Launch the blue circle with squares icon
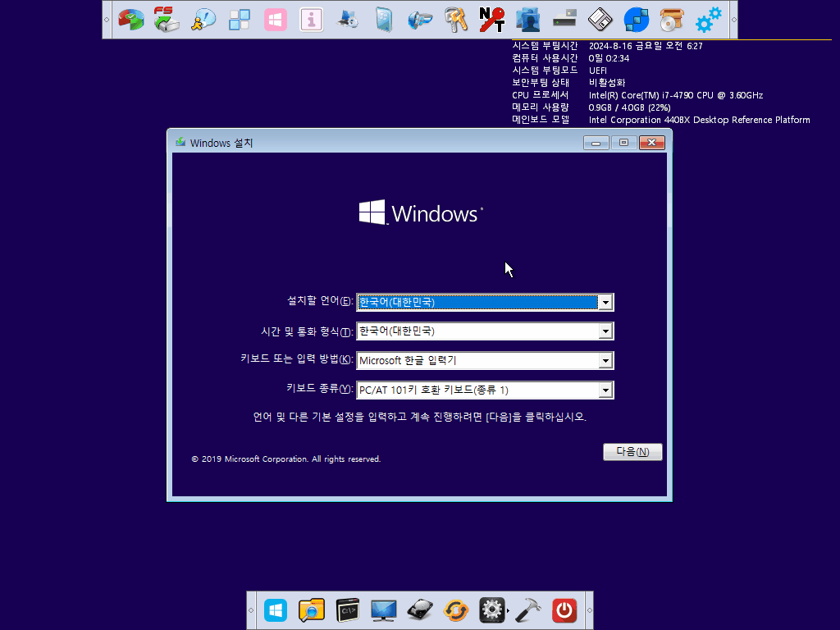 pyautogui.click(x=637, y=20)
